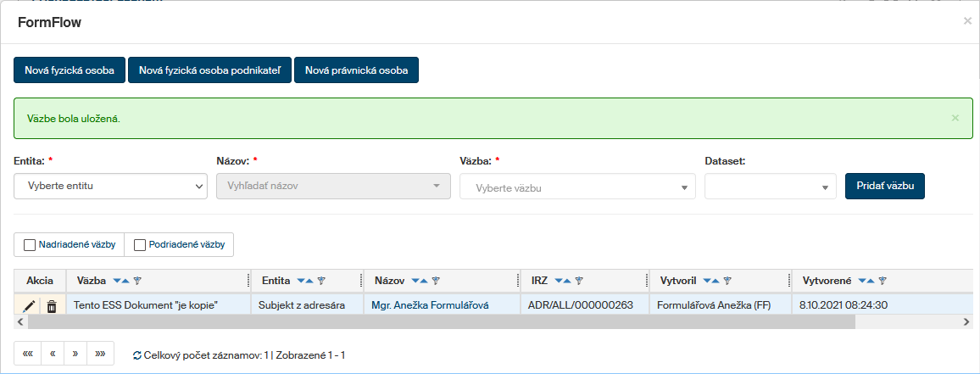The width and height of the screenshot is (980, 374).
Task: Expand the 'Vyberte entitu' dropdown
Action: pos(111,186)
